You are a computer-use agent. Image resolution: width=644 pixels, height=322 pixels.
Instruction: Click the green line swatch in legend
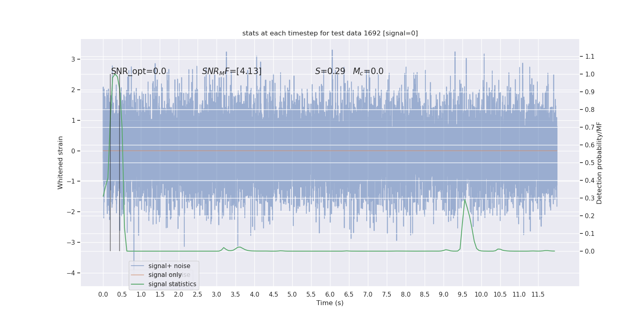click(x=138, y=284)
